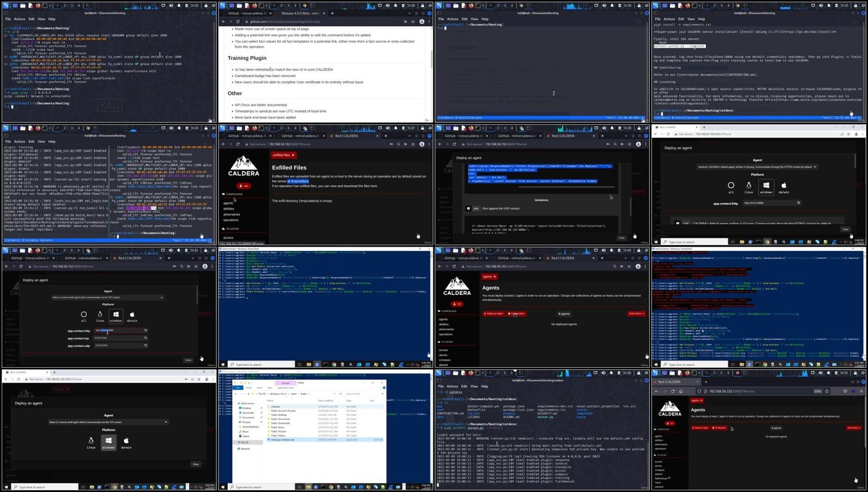Viewport: 868px width, 492px height.
Task: Click Close button in Windows Chrome Sandcat deploy frame
Action: point(845,229)
